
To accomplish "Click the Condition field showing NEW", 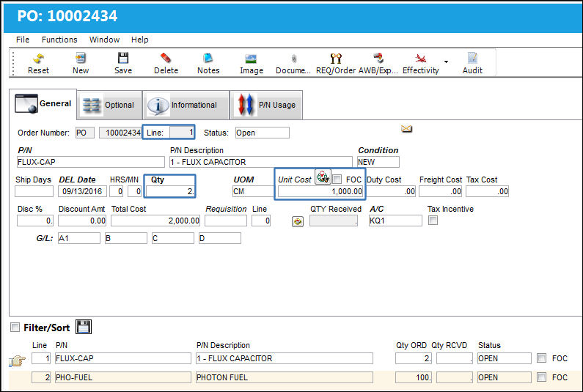I will (x=378, y=162).
